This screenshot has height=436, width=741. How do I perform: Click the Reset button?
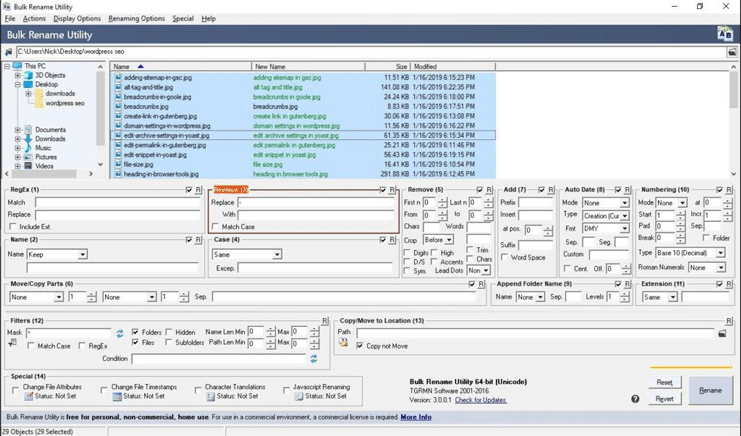[x=664, y=383]
